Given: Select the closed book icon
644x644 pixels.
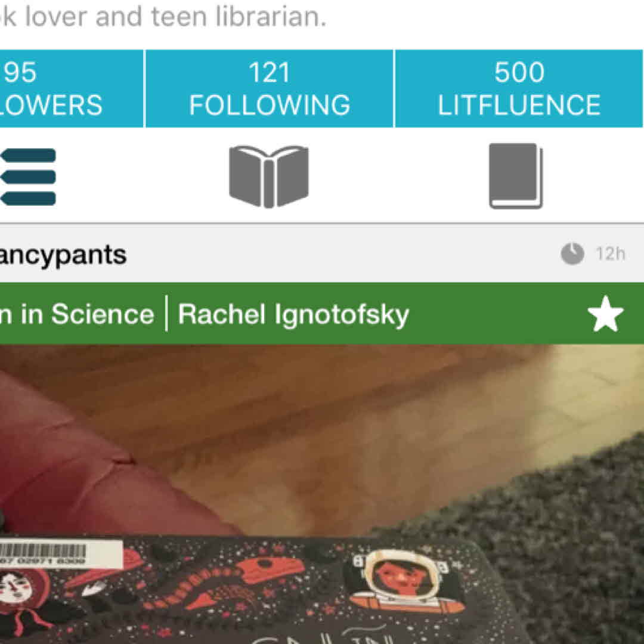Looking at the screenshot, I should point(516,176).
